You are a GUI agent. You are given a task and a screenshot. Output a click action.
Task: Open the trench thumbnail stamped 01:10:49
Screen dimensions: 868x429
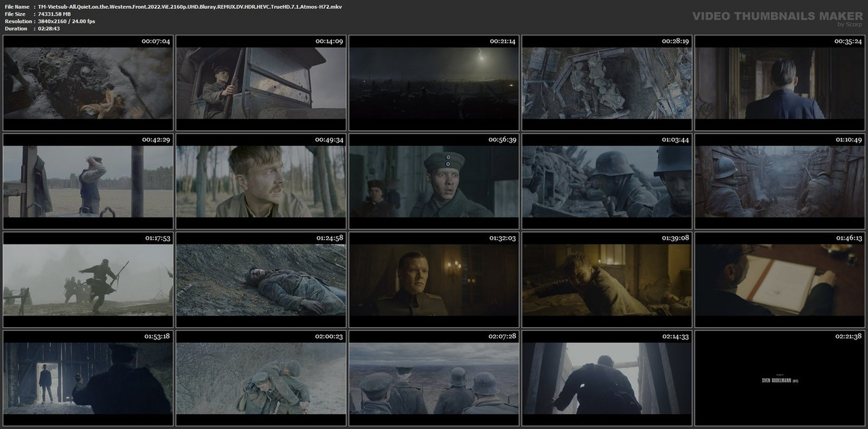click(x=780, y=181)
